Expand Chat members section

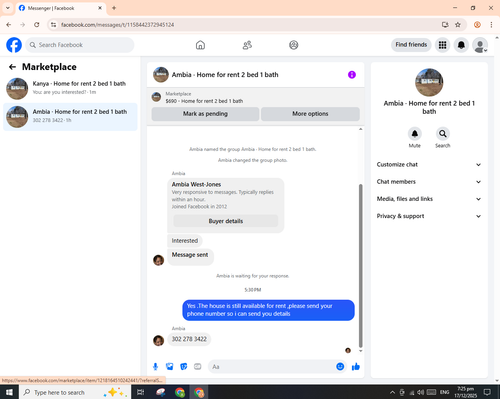pos(429,182)
